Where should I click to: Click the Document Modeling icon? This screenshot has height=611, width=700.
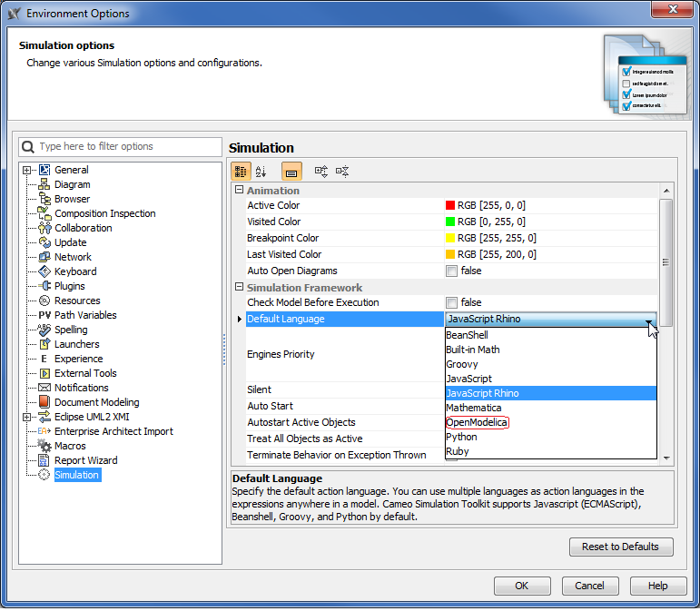44,402
